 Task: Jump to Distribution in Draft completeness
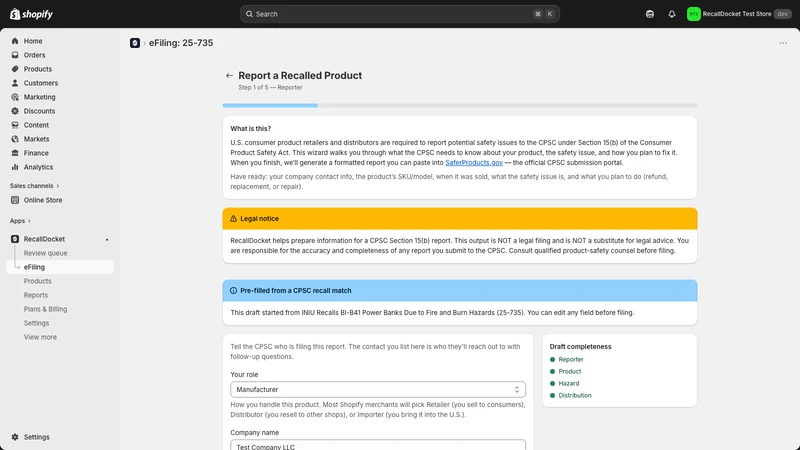tap(574, 395)
